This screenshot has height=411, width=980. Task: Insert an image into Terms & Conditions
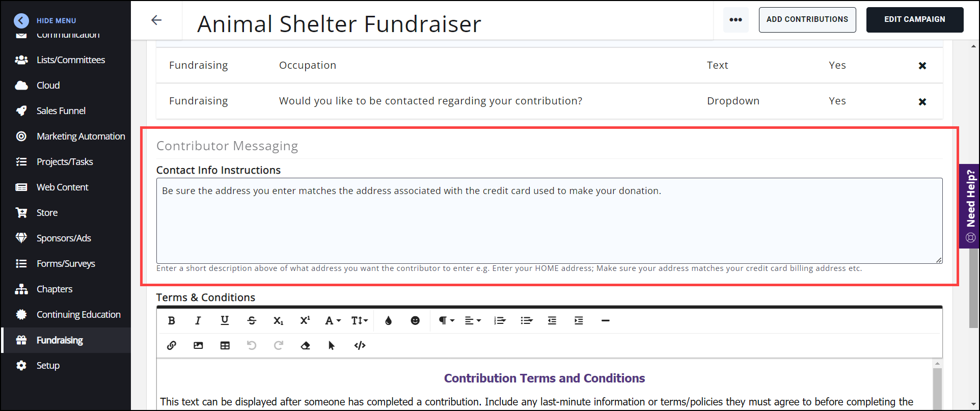(x=198, y=345)
